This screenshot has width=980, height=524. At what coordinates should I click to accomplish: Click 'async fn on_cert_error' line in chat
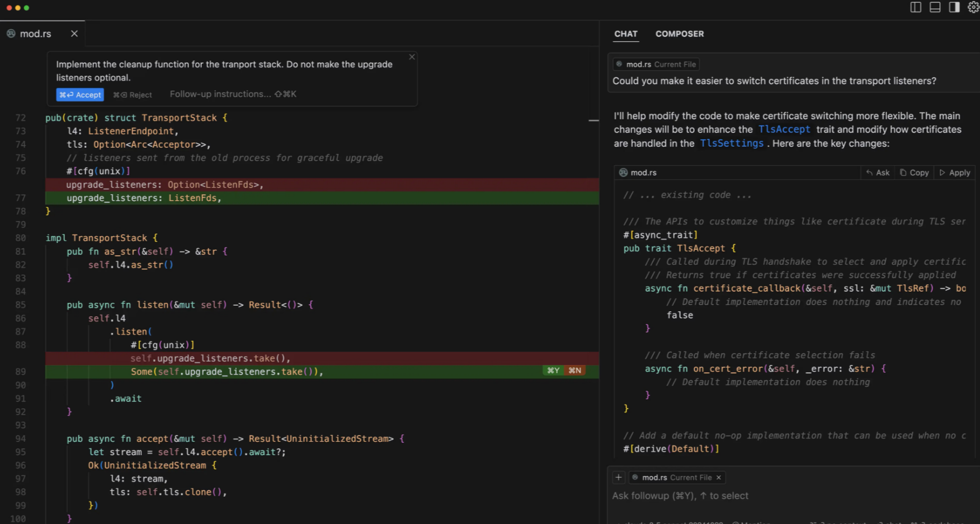click(765, 368)
